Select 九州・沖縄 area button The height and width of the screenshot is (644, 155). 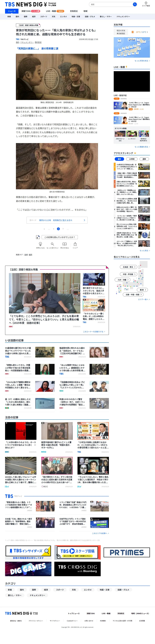123,280
